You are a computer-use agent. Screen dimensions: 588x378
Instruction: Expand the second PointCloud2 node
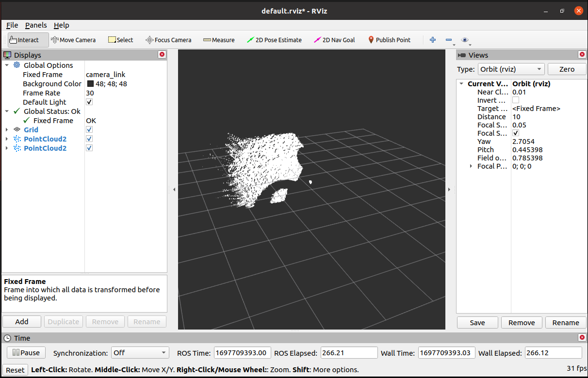point(7,148)
